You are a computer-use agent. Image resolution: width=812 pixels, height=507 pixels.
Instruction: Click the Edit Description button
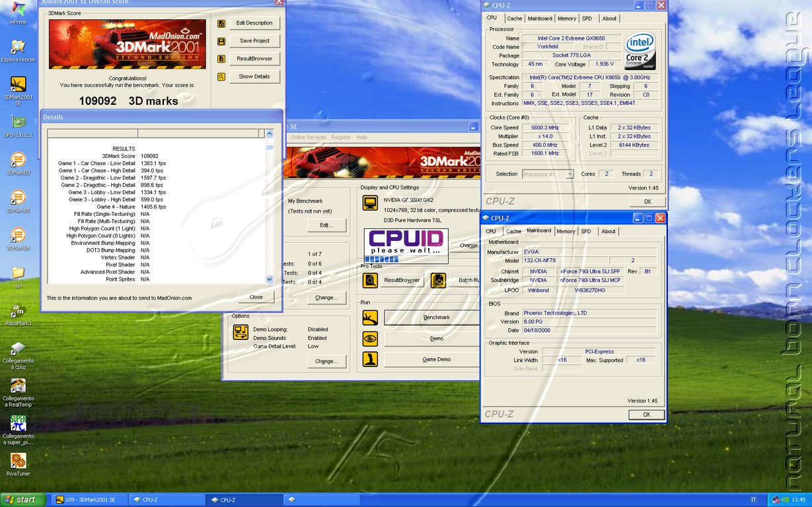[254, 23]
